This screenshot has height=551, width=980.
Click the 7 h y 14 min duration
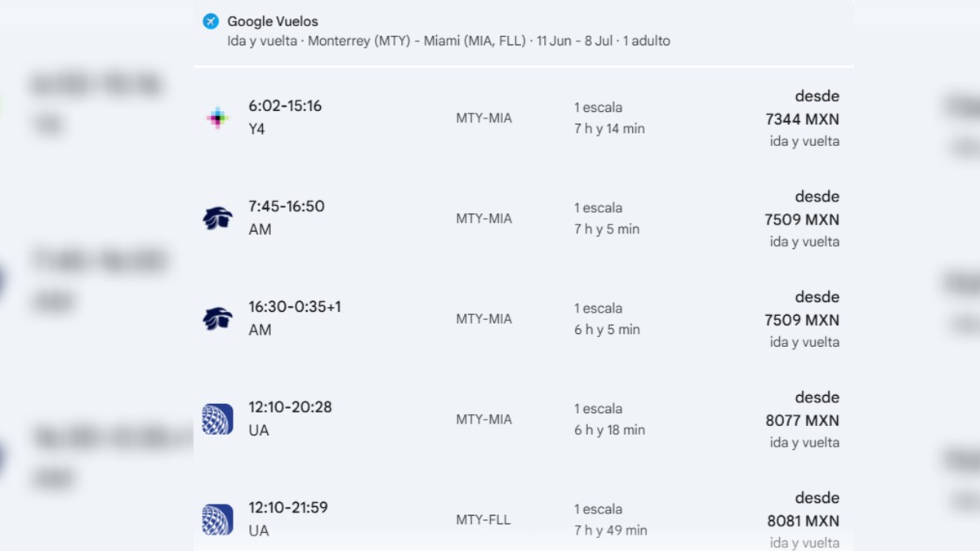[609, 129]
